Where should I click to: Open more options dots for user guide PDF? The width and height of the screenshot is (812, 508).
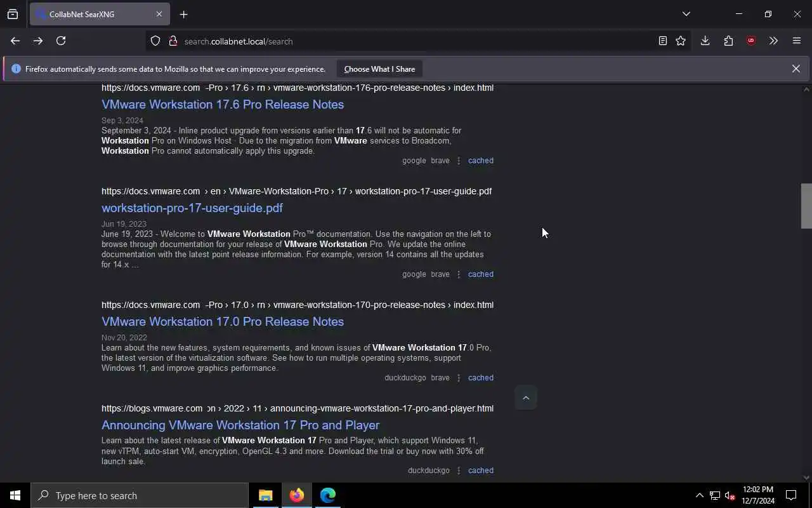pyautogui.click(x=459, y=274)
